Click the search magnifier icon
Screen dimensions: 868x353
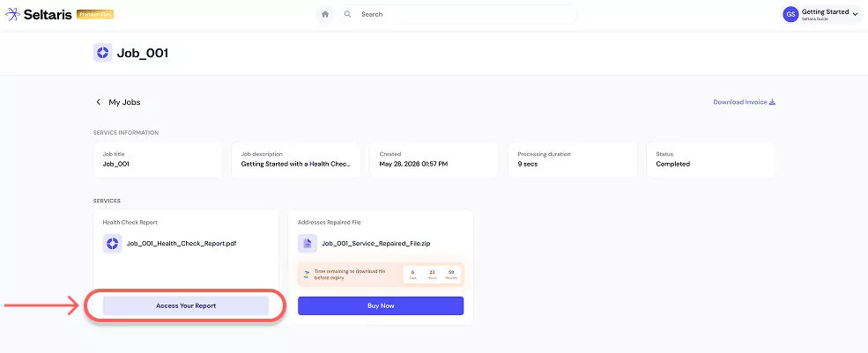click(x=348, y=14)
